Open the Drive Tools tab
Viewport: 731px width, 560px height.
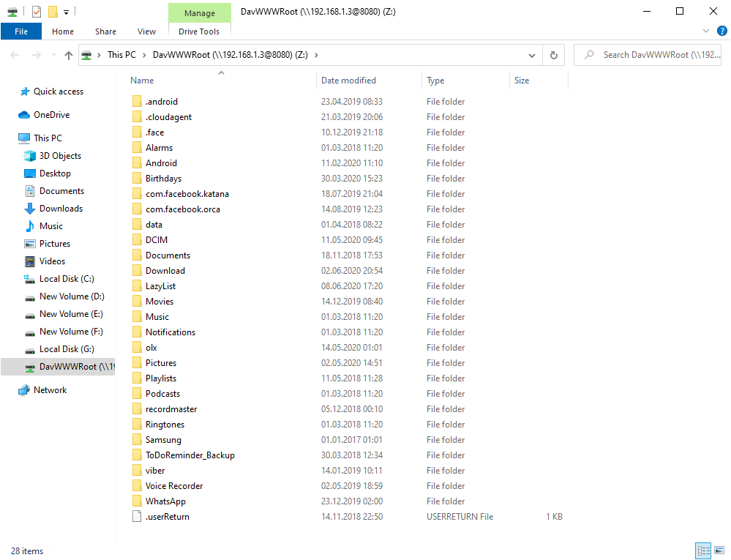tap(199, 31)
